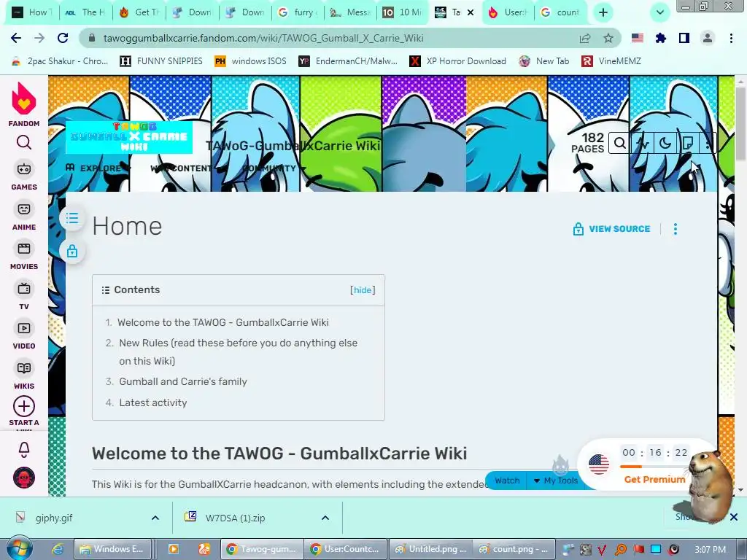Click the Watch button
Viewport: 747px width, 560px height.
click(507, 481)
